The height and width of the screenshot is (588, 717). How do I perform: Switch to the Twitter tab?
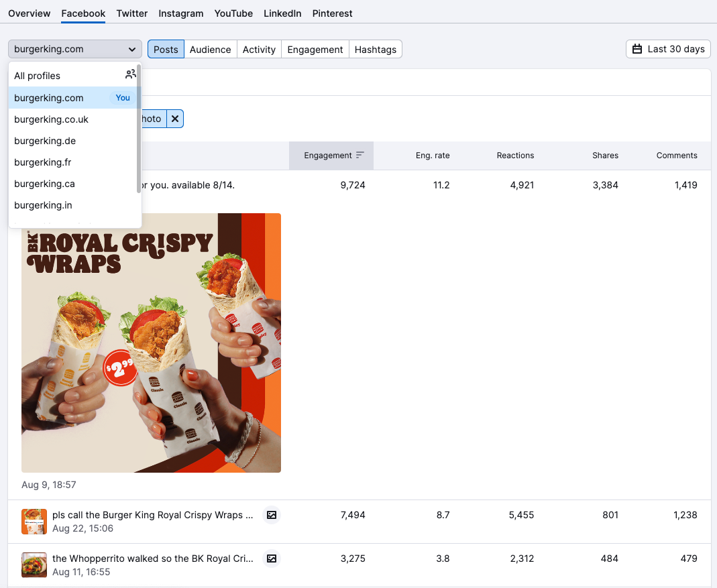pyautogui.click(x=131, y=13)
